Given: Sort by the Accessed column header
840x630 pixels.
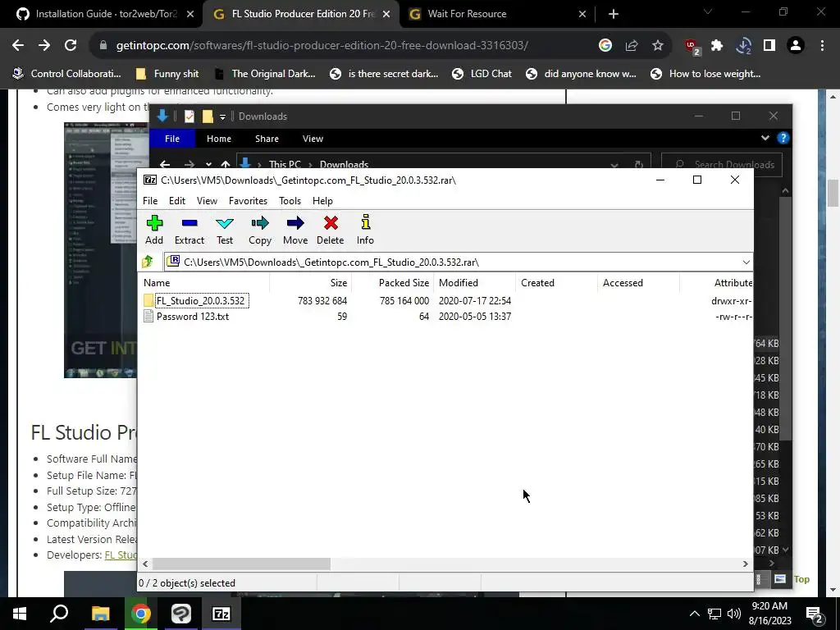Looking at the screenshot, I should [638, 283].
